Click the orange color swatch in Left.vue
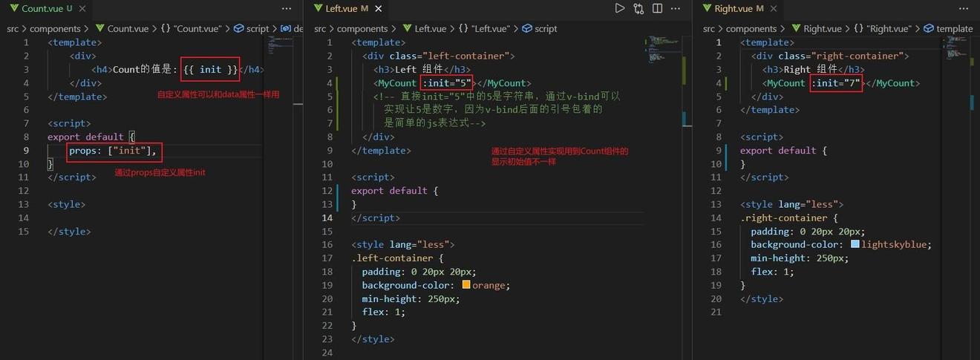The height and width of the screenshot is (360, 980). tap(466, 285)
